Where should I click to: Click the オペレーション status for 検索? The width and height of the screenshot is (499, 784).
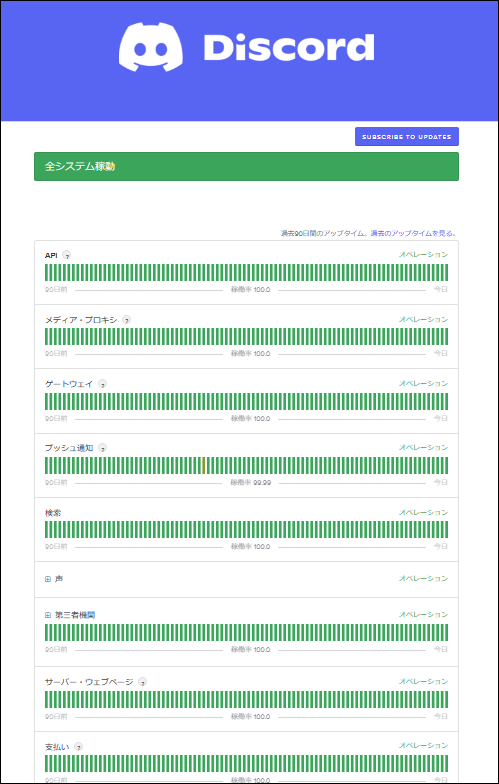click(423, 512)
